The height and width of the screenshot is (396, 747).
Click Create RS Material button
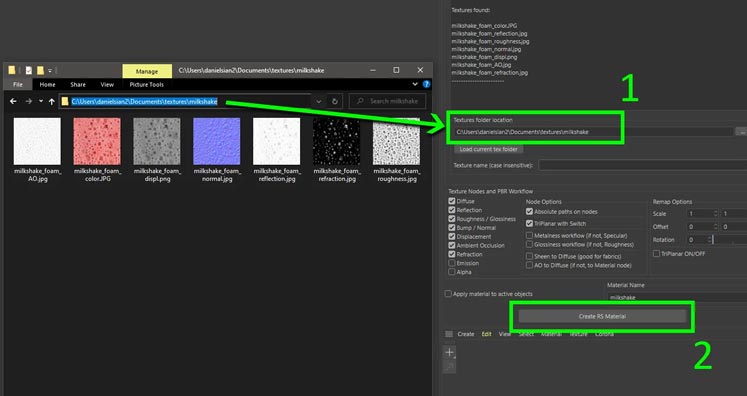coord(602,316)
